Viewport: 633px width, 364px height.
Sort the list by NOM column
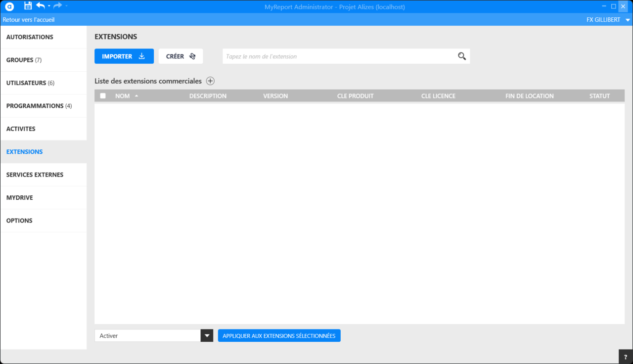pyautogui.click(x=123, y=96)
